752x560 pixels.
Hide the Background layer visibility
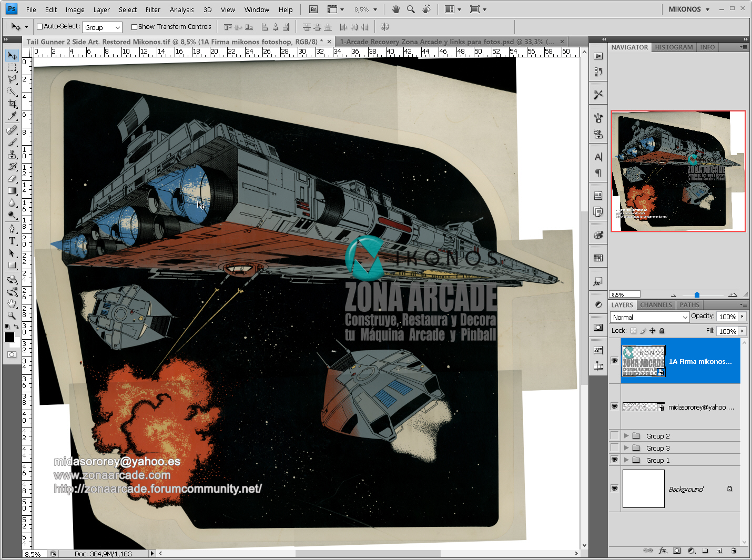coord(614,488)
